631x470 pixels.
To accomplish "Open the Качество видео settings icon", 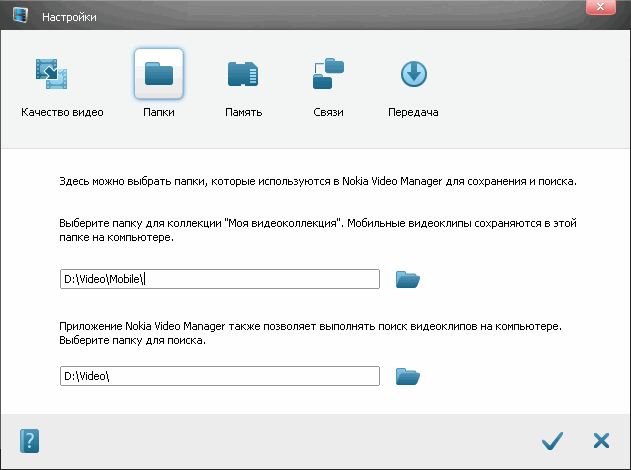I will click(51, 75).
